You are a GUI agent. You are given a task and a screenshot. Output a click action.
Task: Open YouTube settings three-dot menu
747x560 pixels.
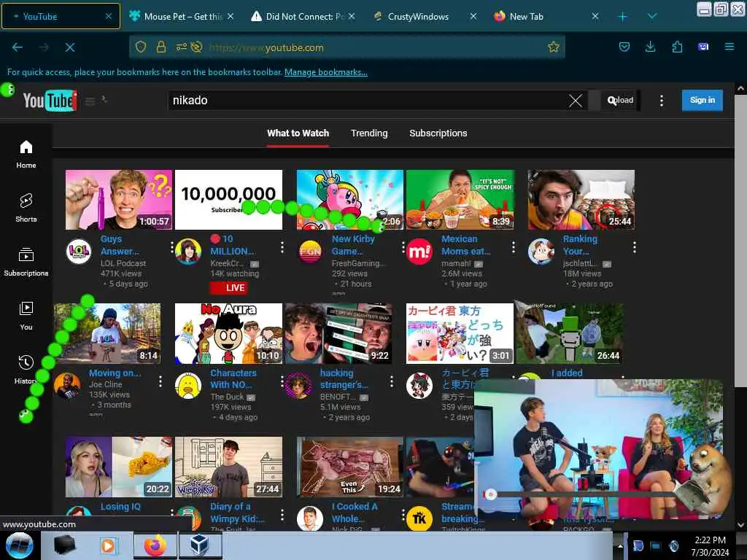coord(661,101)
